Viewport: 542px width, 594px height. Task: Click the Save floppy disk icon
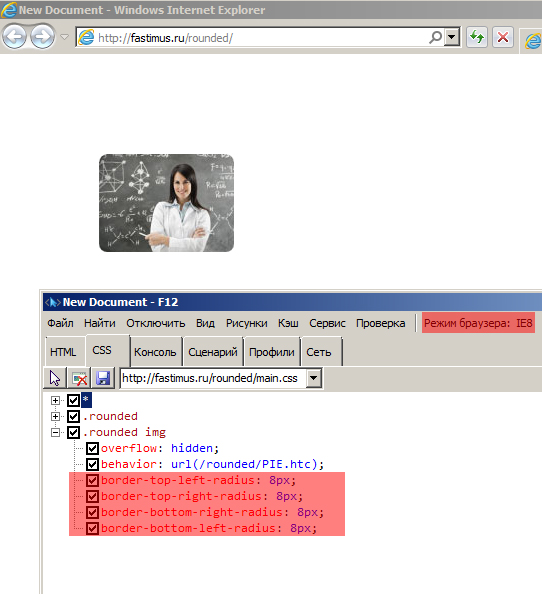pyautogui.click(x=103, y=378)
